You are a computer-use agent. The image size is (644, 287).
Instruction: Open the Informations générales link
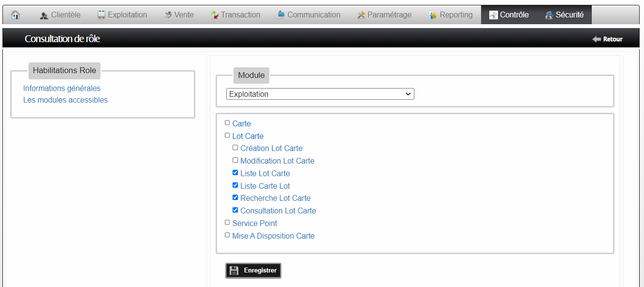(x=62, y=89)
